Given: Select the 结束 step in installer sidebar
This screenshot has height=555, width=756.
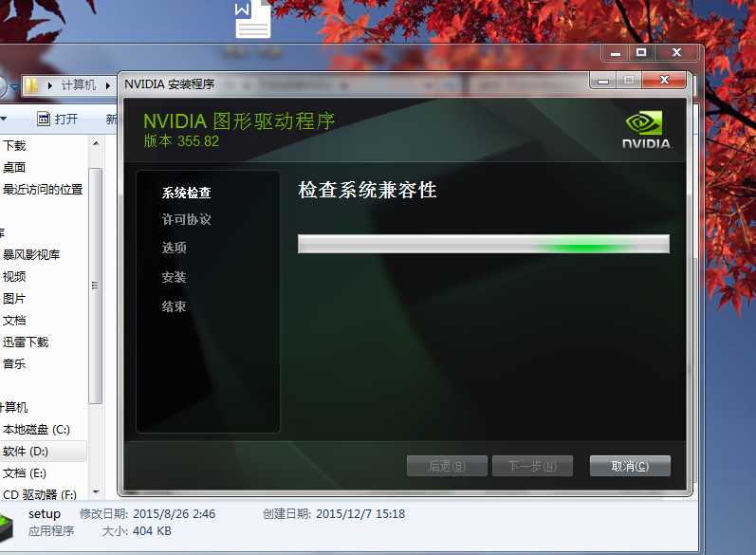Looking at the screenshot, I should click(174, 306).
